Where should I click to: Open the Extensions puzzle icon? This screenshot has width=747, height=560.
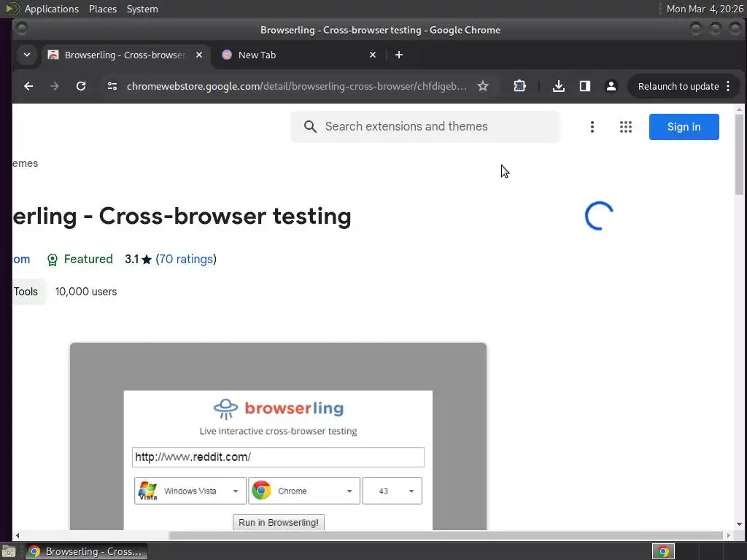[x=519, y=86]
